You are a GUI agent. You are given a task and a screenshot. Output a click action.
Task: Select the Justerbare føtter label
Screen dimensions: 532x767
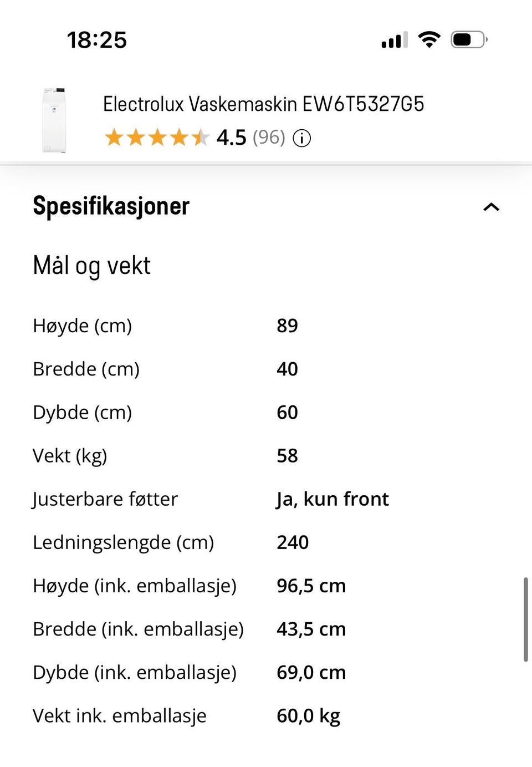pyautogui.click(x=105, y=499)
